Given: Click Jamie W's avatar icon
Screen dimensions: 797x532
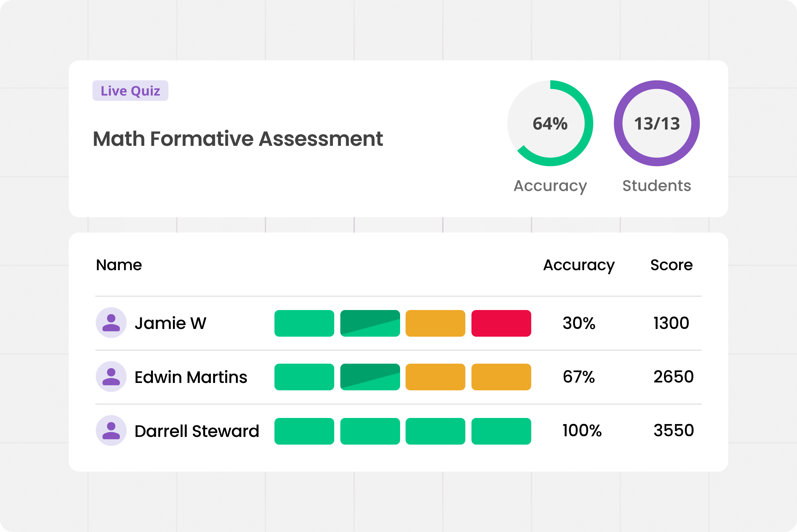Looking at the screenshot, I should point(111,323).
